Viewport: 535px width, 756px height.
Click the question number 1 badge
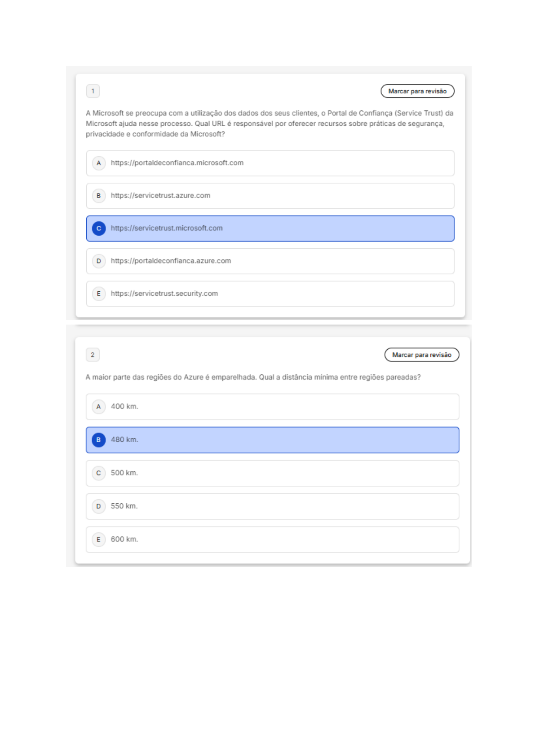(93, 91)
